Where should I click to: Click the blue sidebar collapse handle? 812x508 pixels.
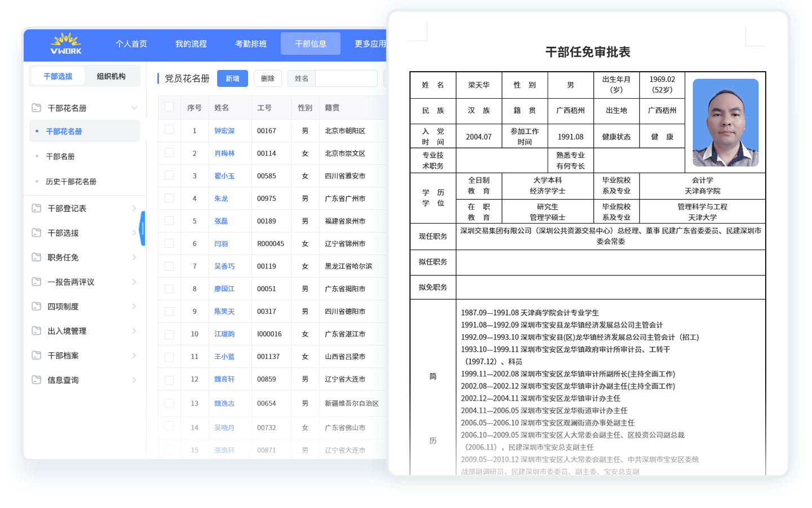coord(143,228)
